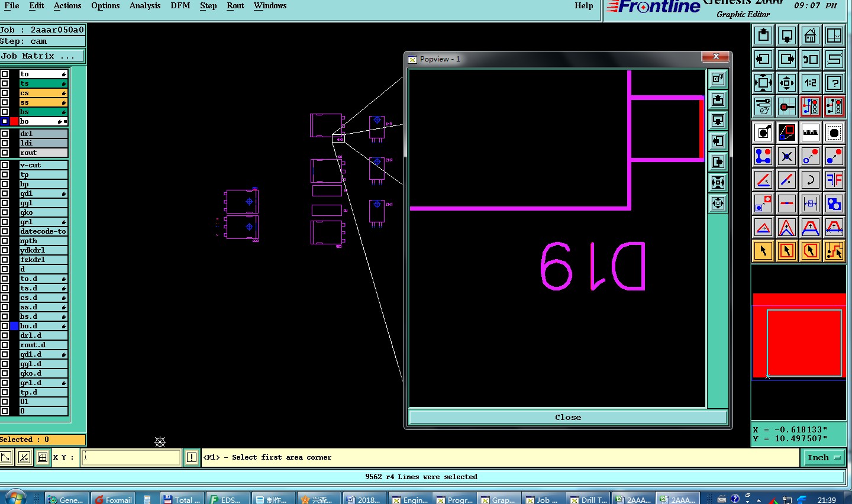Open the Inch units dropdown

point(824,457)
